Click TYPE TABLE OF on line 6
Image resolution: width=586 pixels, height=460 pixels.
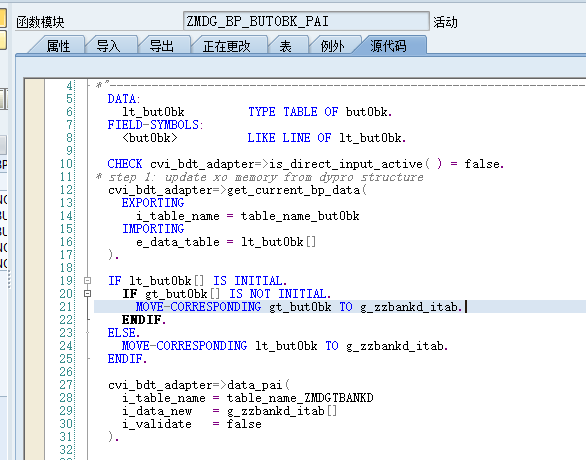293,112
